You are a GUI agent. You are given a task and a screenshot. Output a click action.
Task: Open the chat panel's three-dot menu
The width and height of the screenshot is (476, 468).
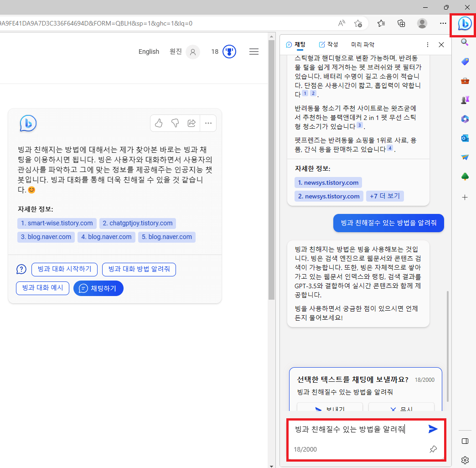click(x=427, y=44)
